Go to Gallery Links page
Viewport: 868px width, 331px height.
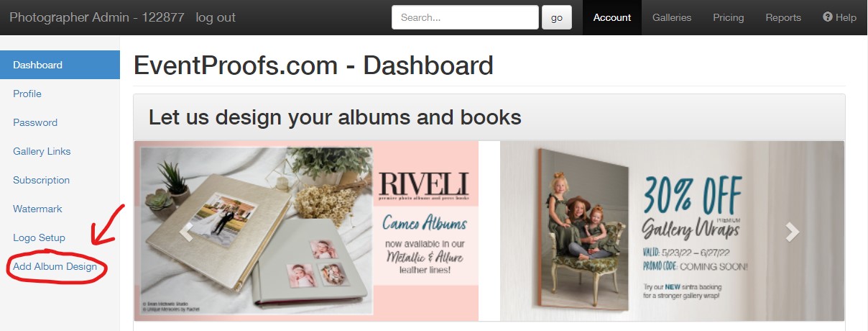[x=42, y=151]
